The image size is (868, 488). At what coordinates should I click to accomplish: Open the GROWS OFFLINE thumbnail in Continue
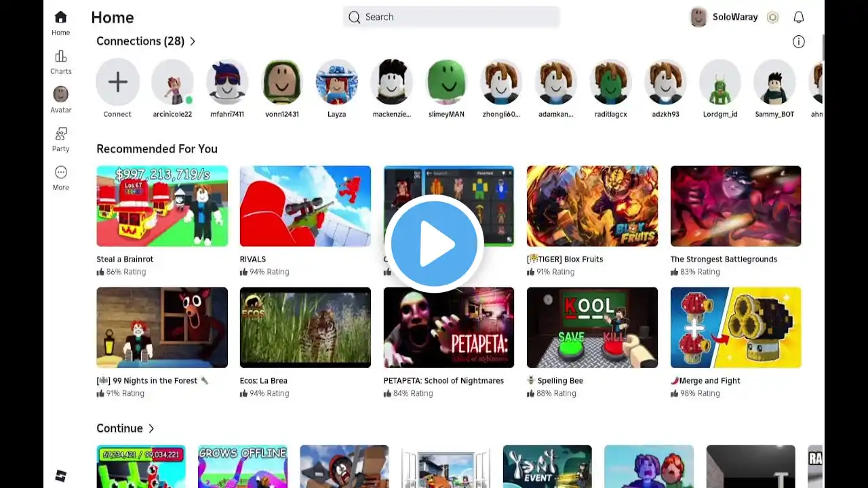pos(243,466)
